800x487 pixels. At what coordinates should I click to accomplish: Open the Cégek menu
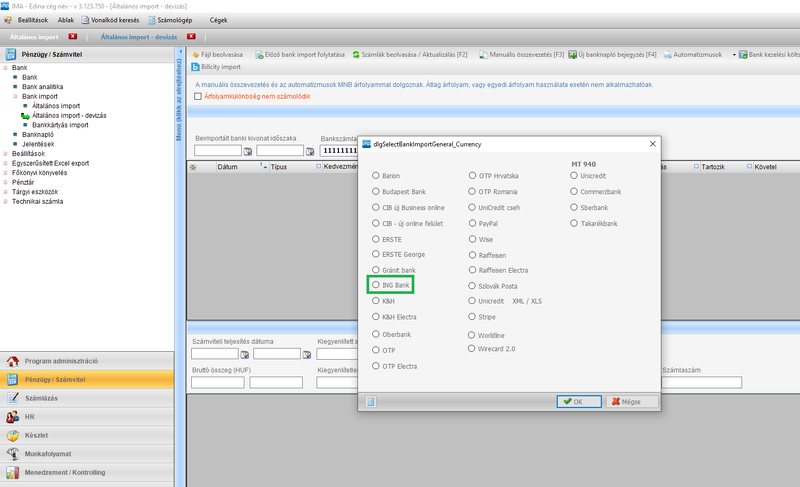click(x=218, y=20)
